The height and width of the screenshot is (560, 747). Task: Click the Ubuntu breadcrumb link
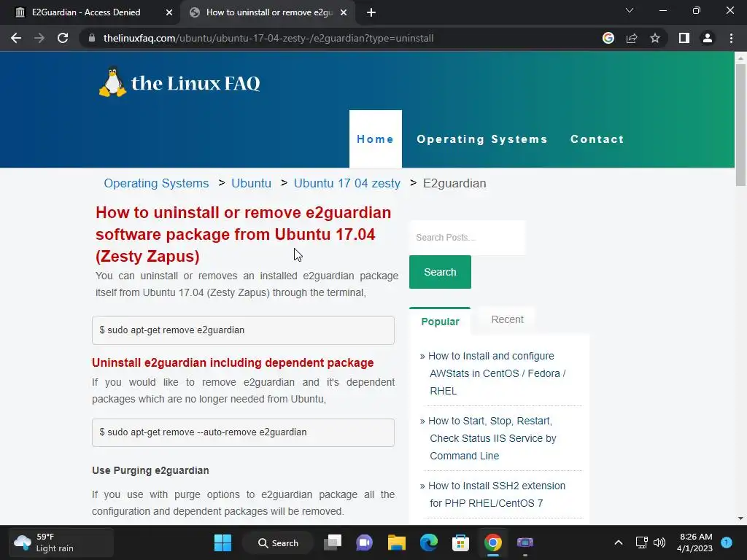(x=251, y=183)
